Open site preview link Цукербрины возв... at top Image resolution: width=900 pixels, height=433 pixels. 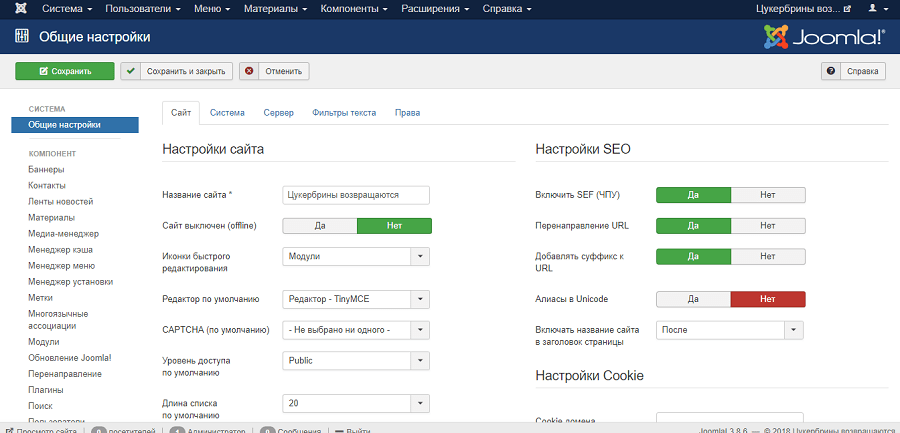[804, 9]
